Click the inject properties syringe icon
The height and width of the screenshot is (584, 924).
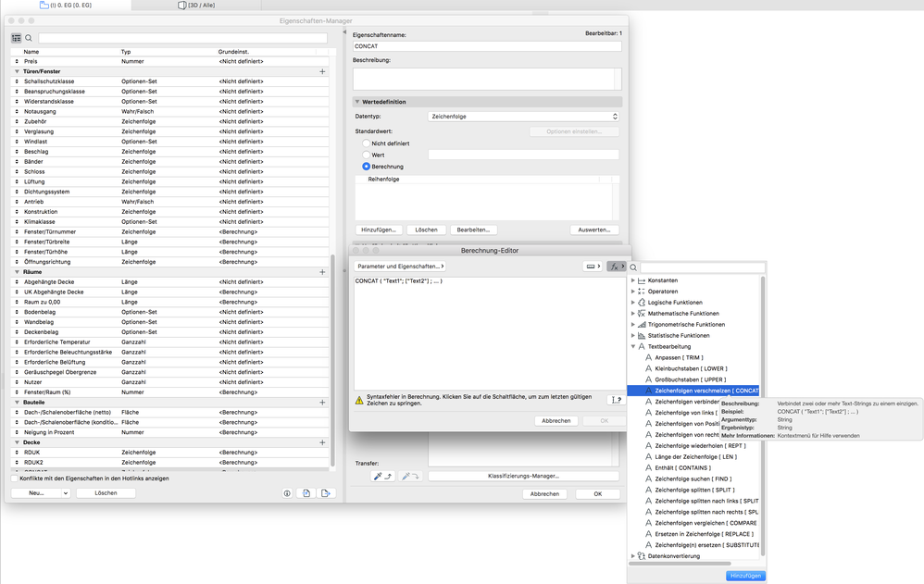pyautogui.click(x=410, y=476)
